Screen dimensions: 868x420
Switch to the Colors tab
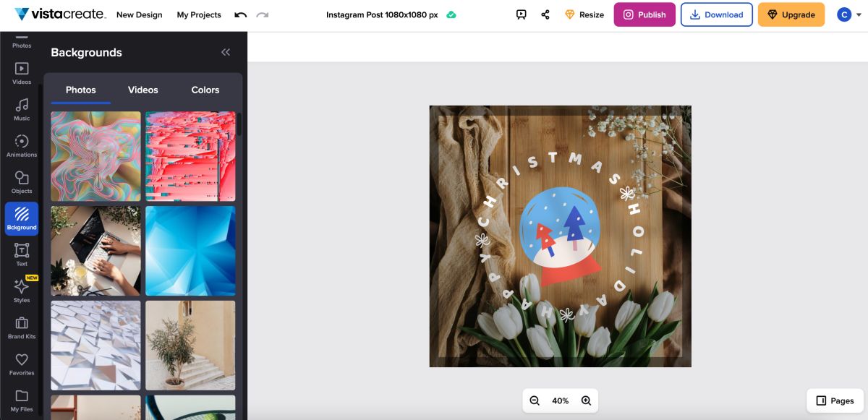(x=205, y=90)
